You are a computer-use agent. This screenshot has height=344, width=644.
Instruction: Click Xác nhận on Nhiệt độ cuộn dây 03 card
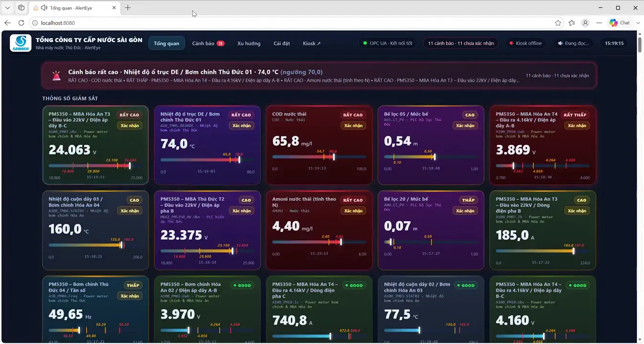click(130, 211)
